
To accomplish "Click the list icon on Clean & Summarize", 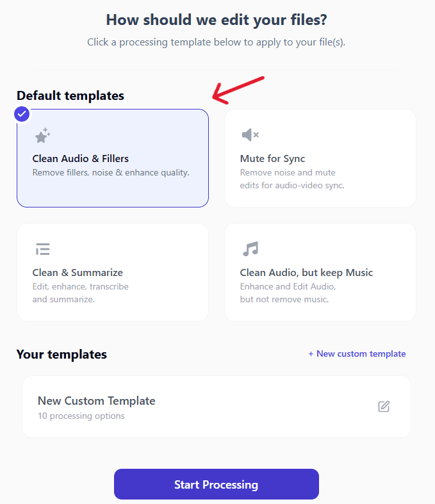I will [43, 249].
